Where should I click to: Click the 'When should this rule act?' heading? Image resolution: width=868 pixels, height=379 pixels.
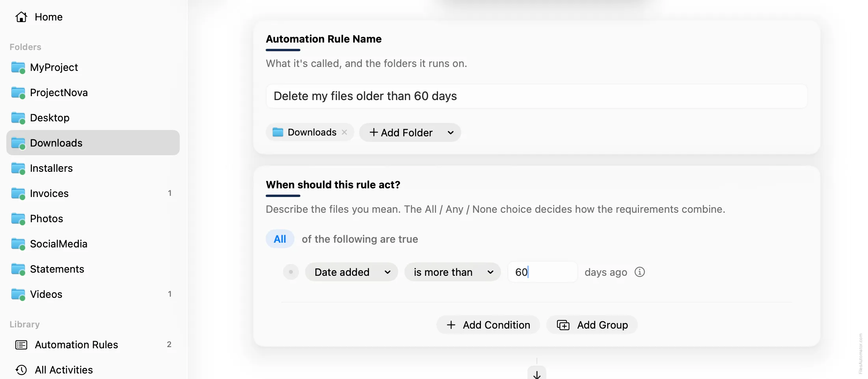tap(333, 185)
